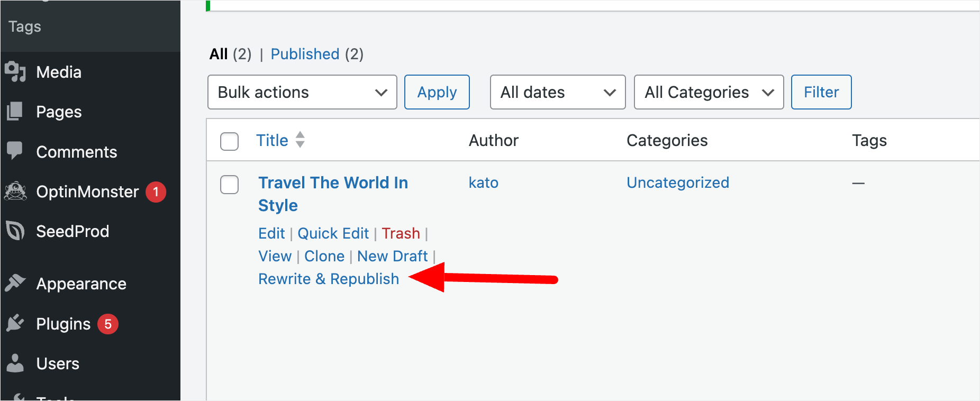This screenshot has height=401, width=980.
Task: Sort posts using the Title sort arrows
Action: click(x=300, y=140)
